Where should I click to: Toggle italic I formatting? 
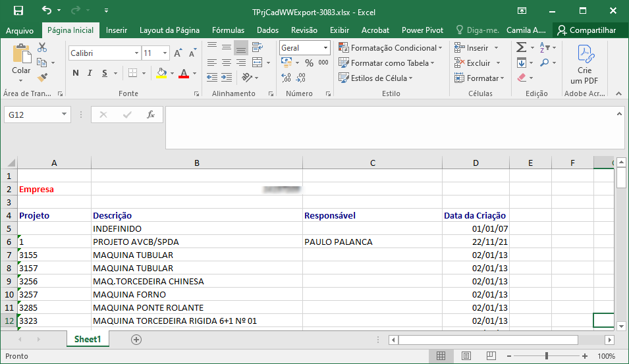tap(90, 73)
